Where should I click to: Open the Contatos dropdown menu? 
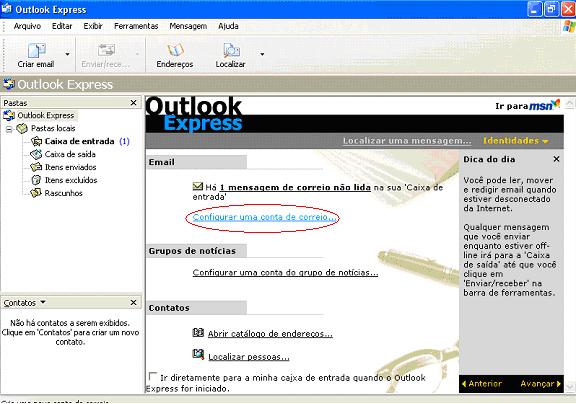tap(43, 302)
